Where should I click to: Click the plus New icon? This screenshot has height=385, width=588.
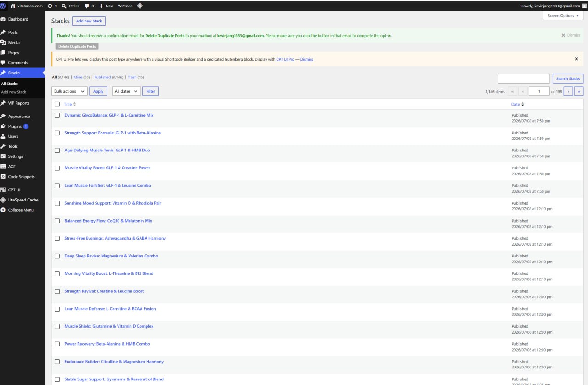[101, 6]
